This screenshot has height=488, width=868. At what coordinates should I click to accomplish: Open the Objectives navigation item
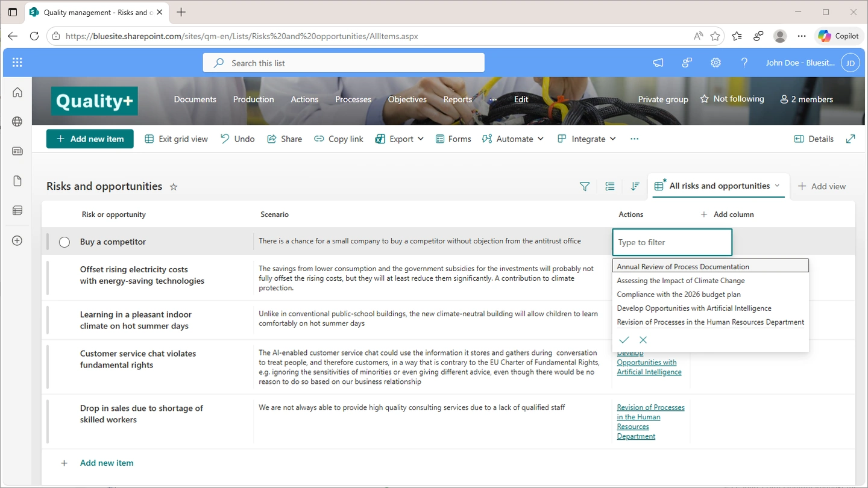coord(407,99)
